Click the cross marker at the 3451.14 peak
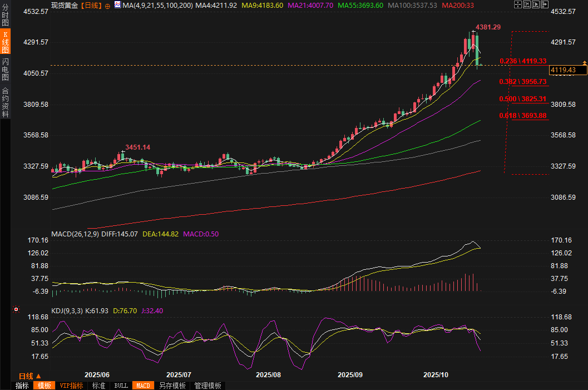This screenshot has height=390, width=588. 122,151
